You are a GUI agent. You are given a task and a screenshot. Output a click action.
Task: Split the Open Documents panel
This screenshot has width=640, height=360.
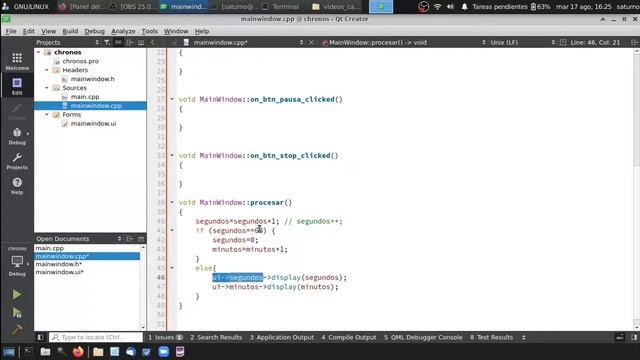(129, 239)
